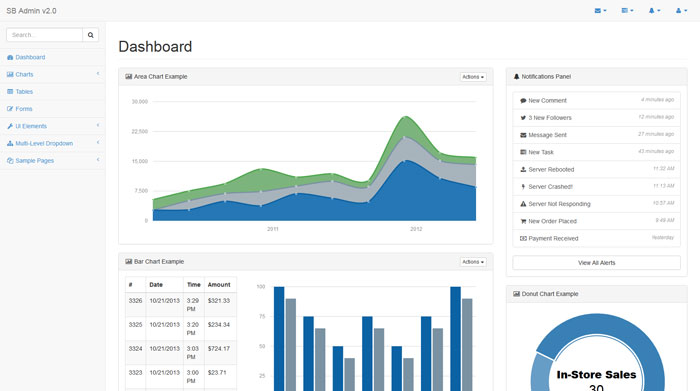The width and height of the screenshot is (700, 391).
Task: Open the Dashboard sidebar link
Action: (52, 58)
